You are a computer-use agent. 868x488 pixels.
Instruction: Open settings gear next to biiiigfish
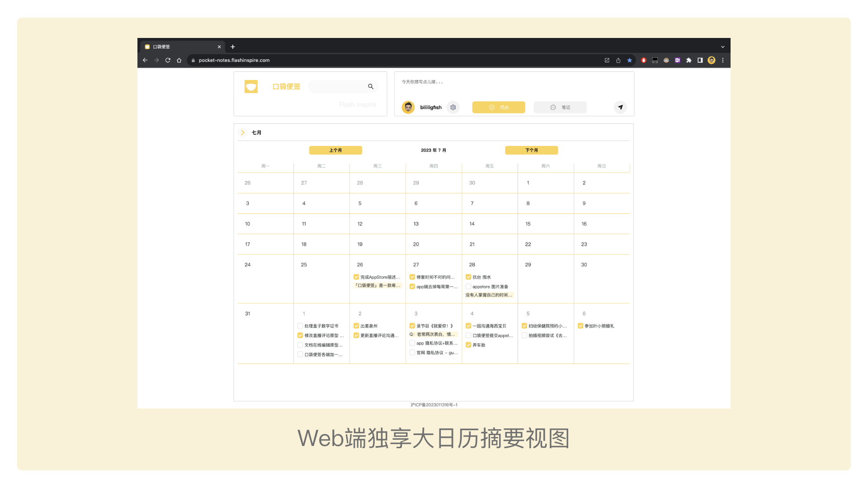(x=453, y=108)
